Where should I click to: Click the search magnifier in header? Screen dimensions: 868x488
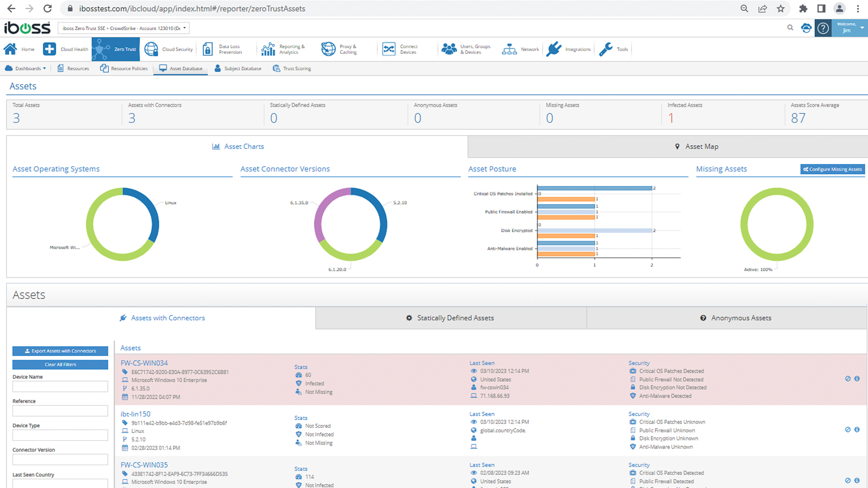tap(790, 28)
